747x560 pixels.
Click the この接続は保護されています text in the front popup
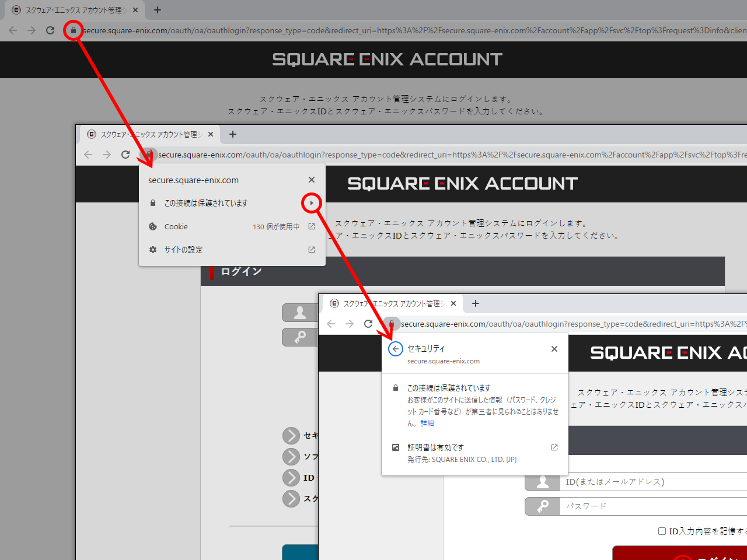click(x=449, y=388)
